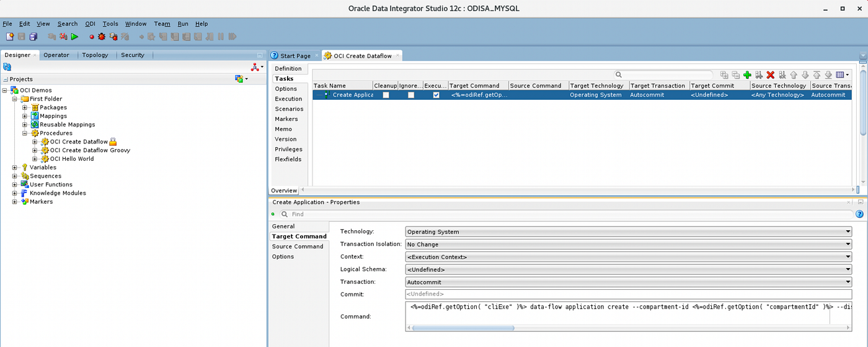Open help in the Properties panel
Screen dimensions: 868x347
859,214
